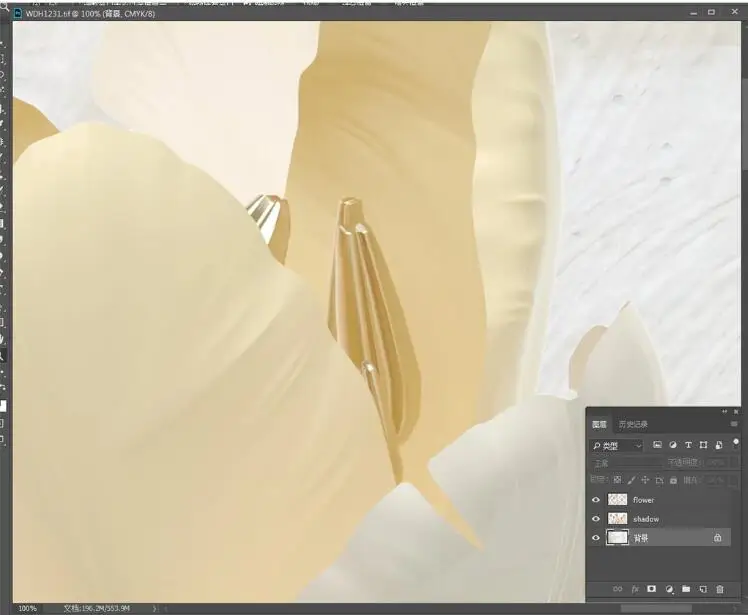
Task: Click the lock icon on 背景 layer
Action: [x=717, y=538]
